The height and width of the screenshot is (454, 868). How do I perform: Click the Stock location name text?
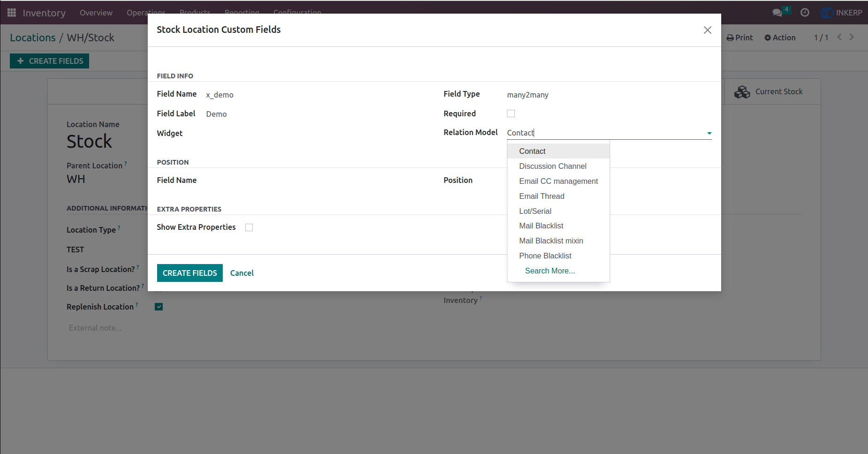(89, 142)
